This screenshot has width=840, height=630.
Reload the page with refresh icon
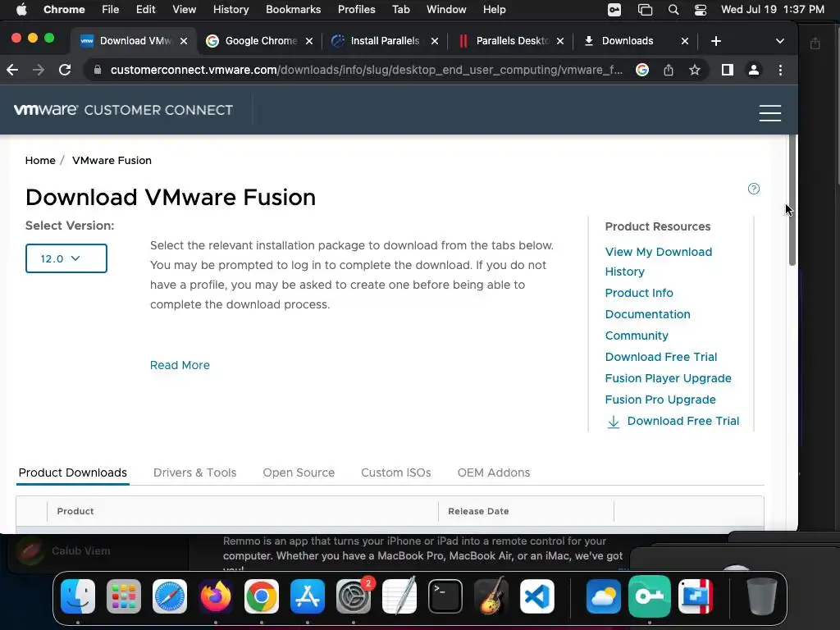pos(65,70)
